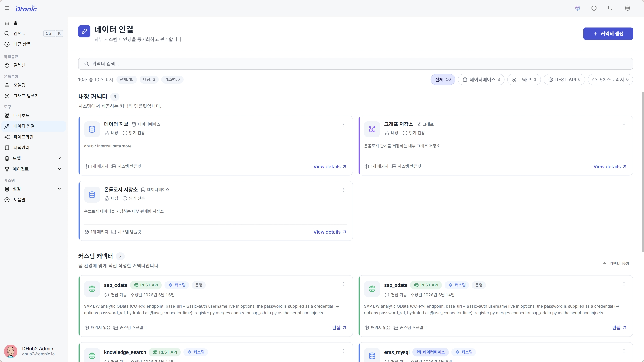Open the info icon in top bar

pyautogui.click(x=594, y=8)
